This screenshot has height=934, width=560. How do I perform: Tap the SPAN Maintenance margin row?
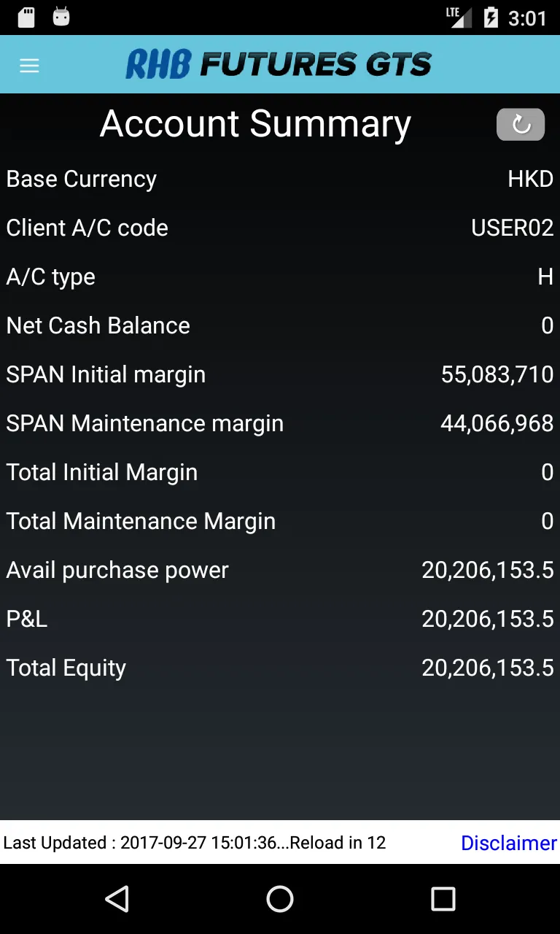pyautogui.click(x=280, y=423)
